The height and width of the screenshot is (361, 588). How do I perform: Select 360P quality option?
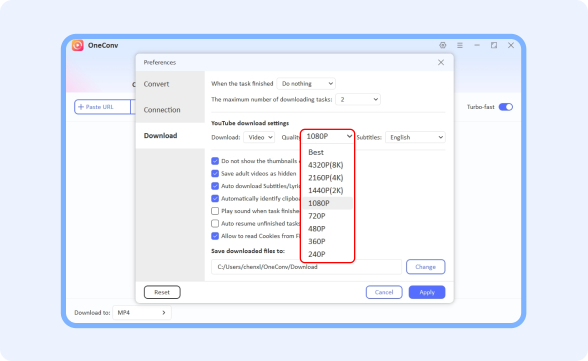[327, 241]
